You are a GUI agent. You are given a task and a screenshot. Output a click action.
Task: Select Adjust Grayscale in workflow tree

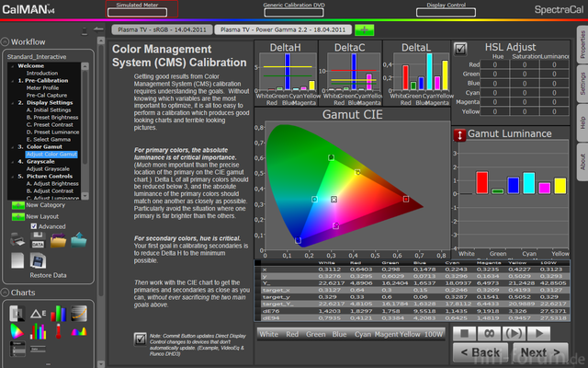click(48, 169)
